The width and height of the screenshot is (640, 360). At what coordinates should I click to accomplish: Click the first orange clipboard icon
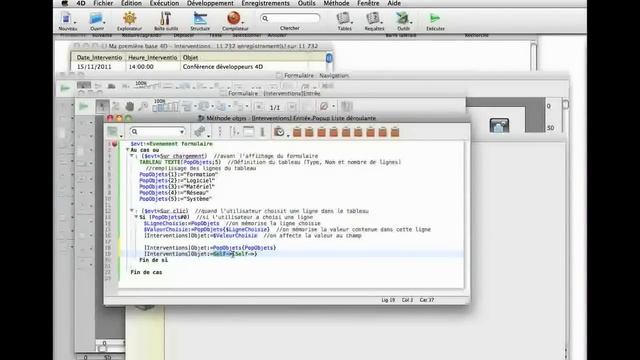[x=297, y=132]
